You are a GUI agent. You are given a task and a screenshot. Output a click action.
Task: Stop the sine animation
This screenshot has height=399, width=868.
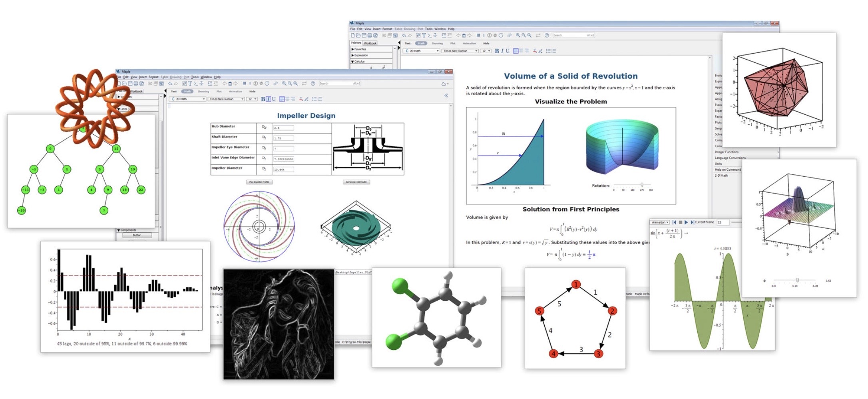pos(680,222)
